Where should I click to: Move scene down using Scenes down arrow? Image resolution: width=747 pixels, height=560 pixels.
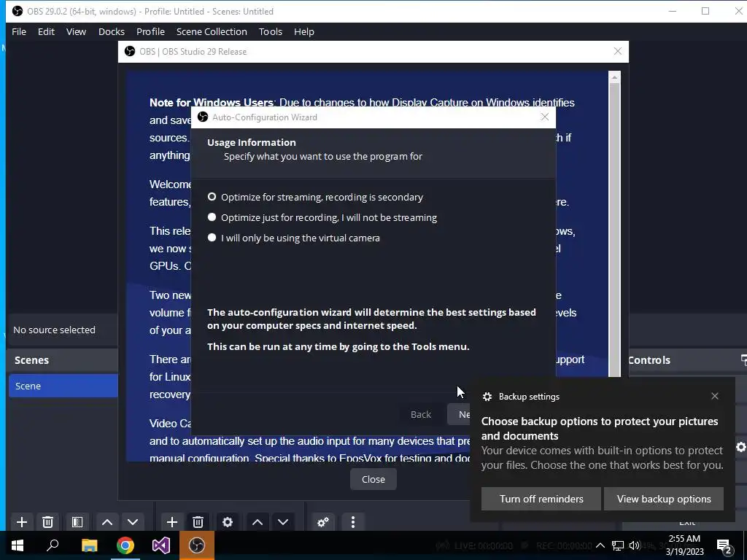point(133,522)
